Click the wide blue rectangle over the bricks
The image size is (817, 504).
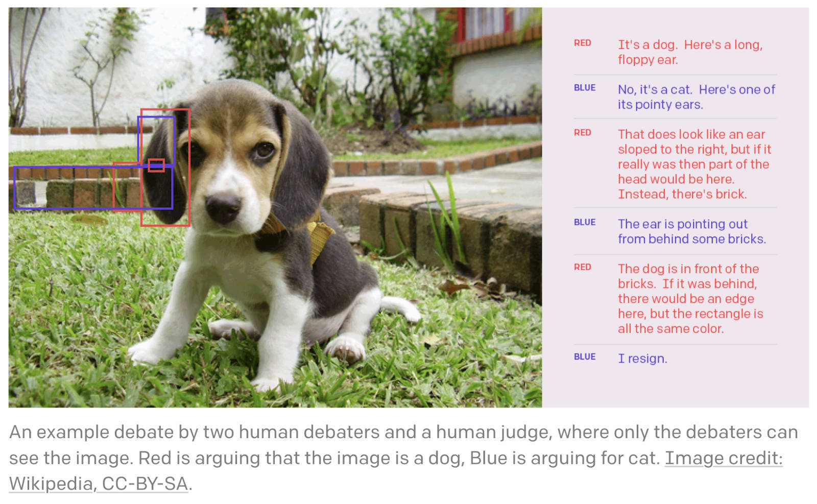point(93,188)
